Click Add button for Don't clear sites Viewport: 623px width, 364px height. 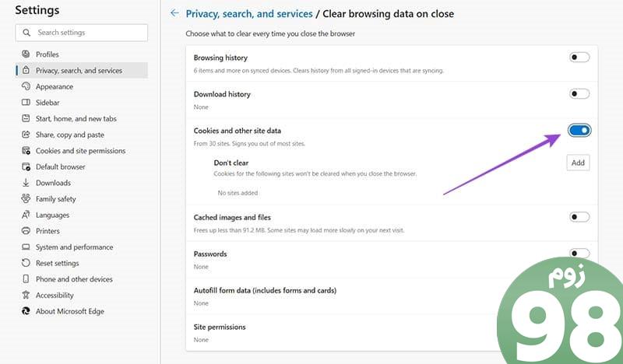578,163
